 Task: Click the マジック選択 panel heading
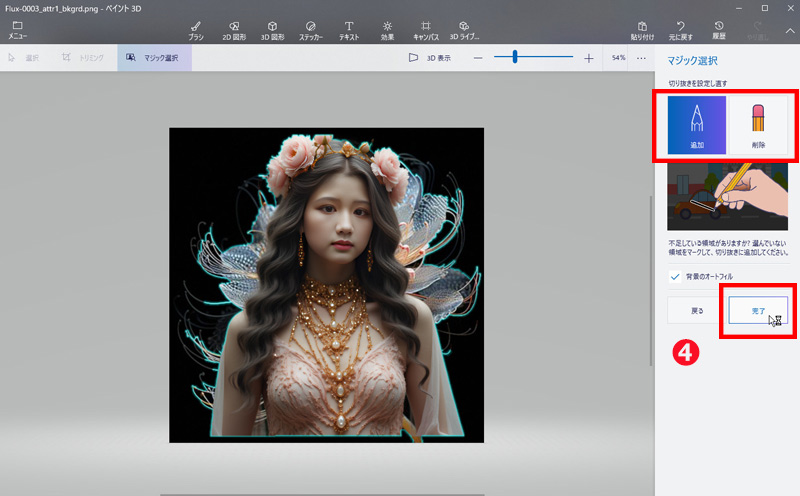click(692, 61)
